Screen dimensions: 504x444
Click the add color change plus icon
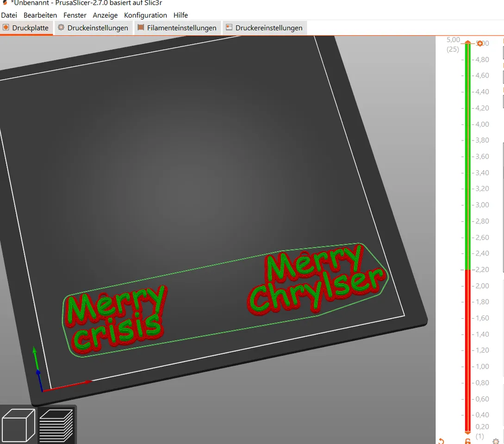(x=479, y=43)
